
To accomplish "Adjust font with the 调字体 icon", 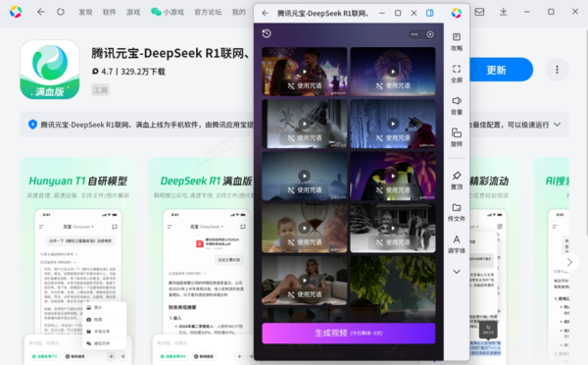I will [x=457, y=244].
